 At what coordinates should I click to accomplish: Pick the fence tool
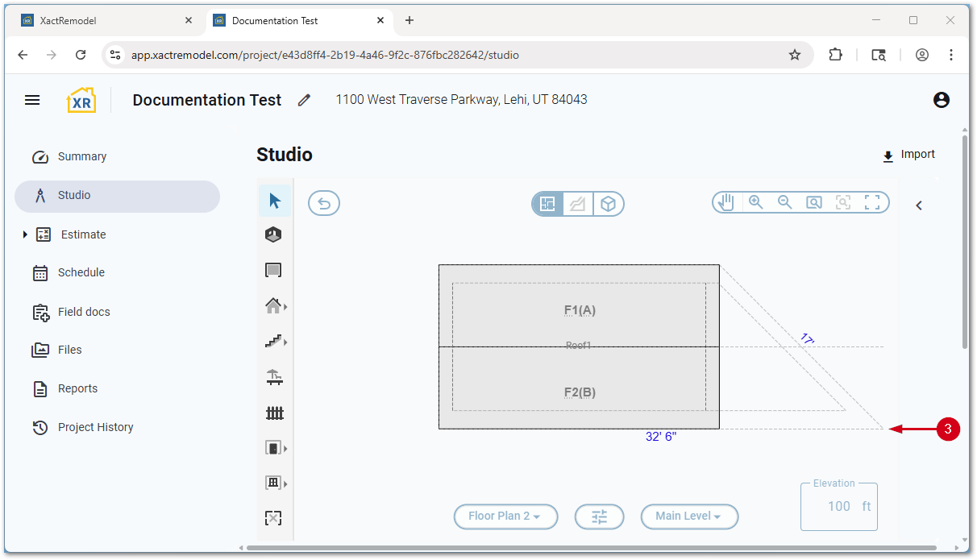(x=275, y=413)
